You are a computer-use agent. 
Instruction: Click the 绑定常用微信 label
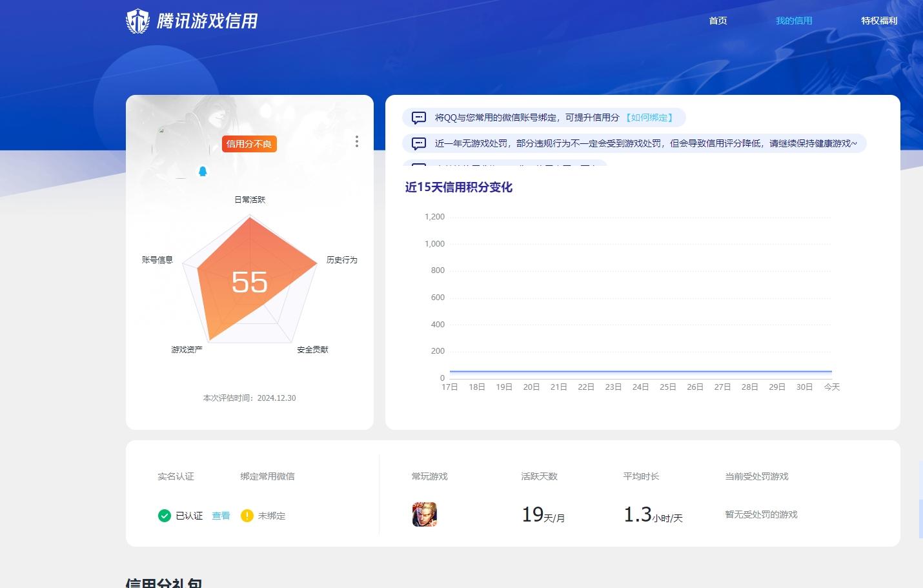pyautogui.click(x=267, y=476)
